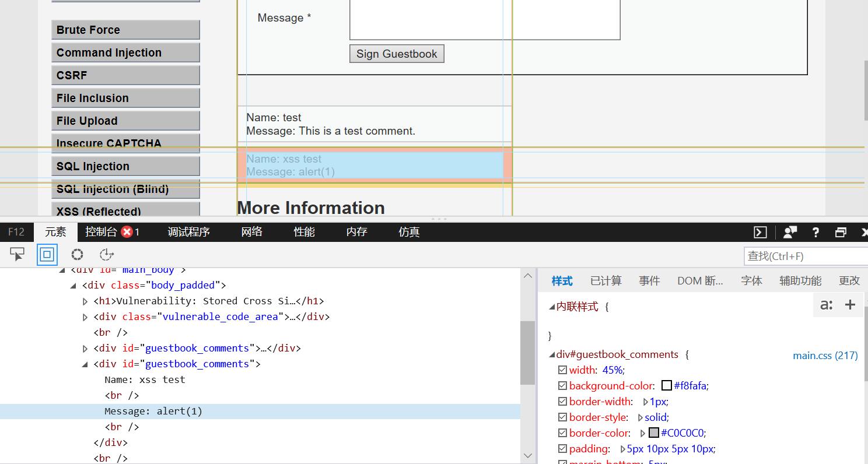Select the 'Name: xss test' text node
Screen dimensions: 868x464
pos(145,380)
